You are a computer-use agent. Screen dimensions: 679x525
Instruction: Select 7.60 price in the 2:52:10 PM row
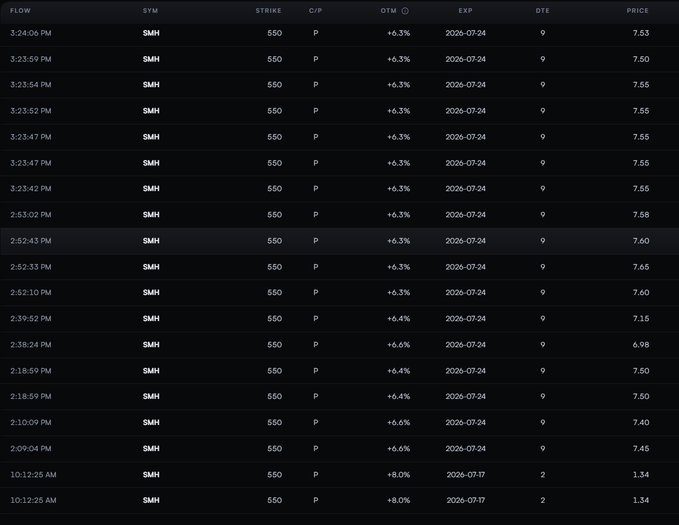[641, 292]
